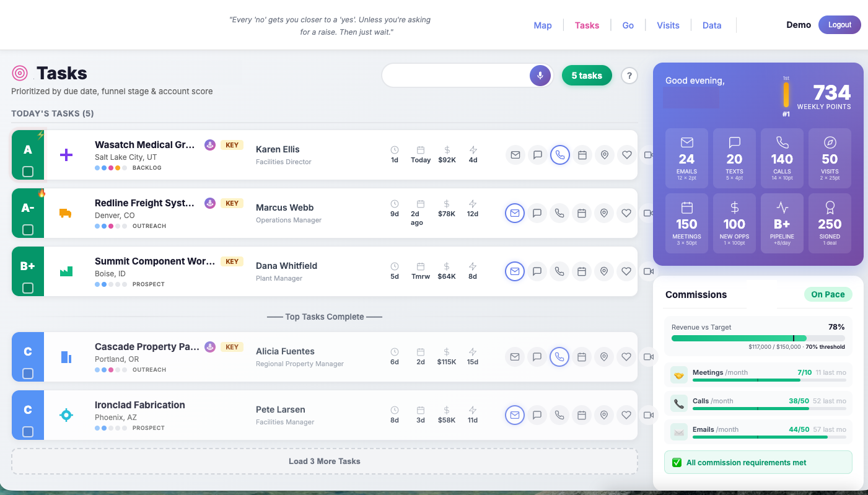The width and height of the screenshot is (868, 495).
Task: Mark Summit Component task complete checkbox
Action: tap(28, 288)
